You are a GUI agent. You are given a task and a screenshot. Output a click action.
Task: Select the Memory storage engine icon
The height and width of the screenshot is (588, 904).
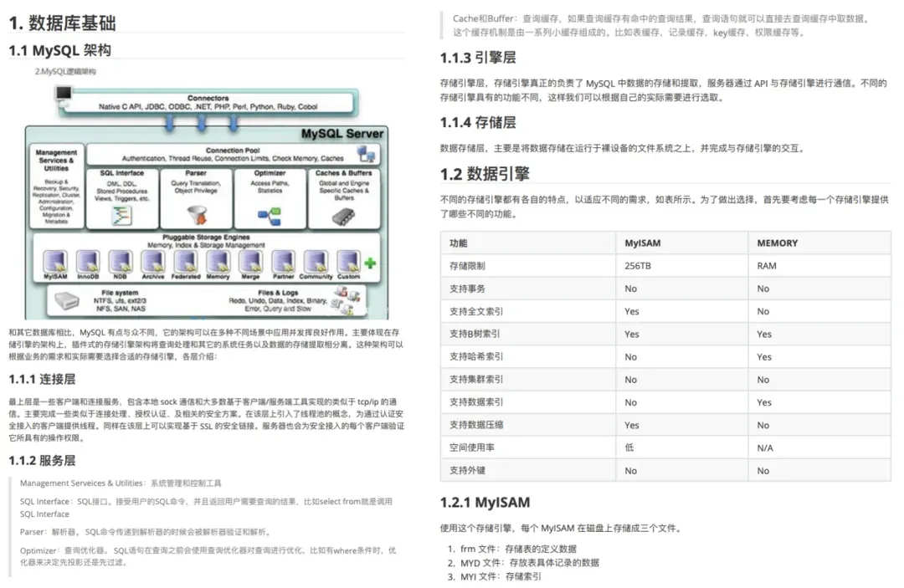click(x=218, y=262)
